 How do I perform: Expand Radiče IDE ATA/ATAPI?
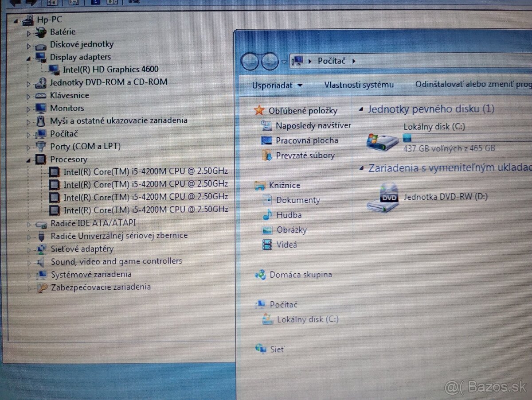pyautogui.click(x=29, y=224)
